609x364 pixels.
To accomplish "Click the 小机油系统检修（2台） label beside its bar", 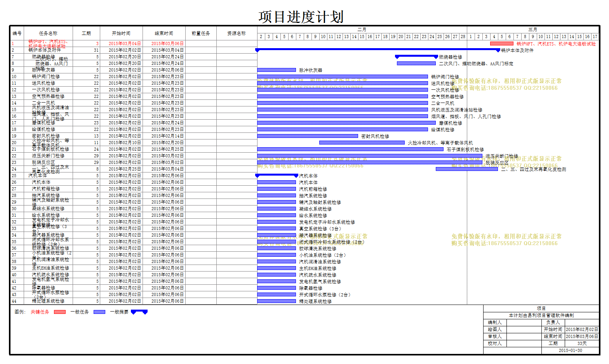I will click(322, 255).
